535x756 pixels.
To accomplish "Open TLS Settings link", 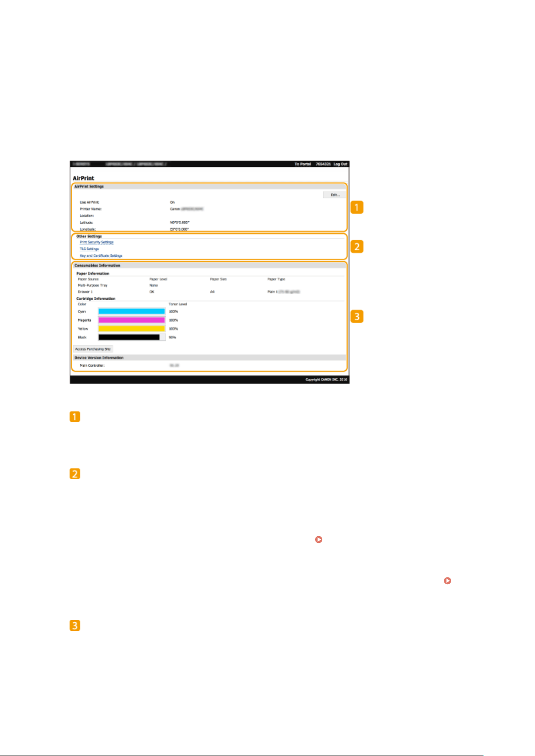I will click(89, 249).
